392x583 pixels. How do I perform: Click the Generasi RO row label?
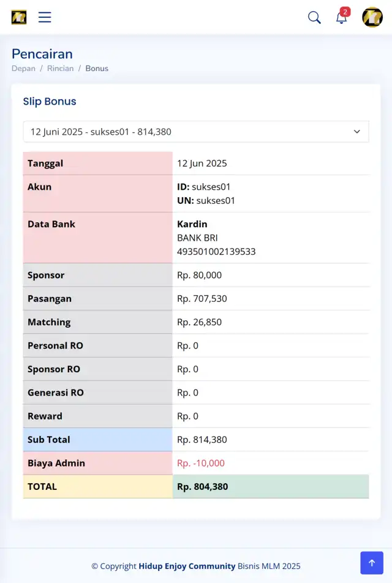click(56, 393)
